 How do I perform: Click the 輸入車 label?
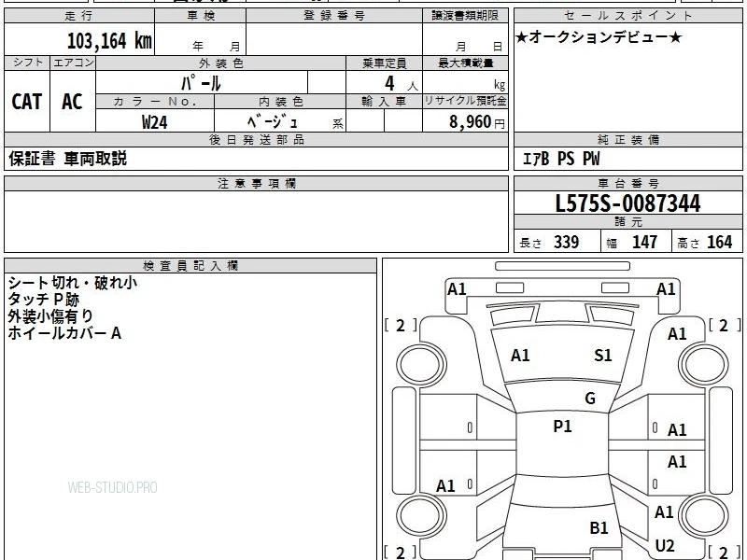click(x=384, y=102)
